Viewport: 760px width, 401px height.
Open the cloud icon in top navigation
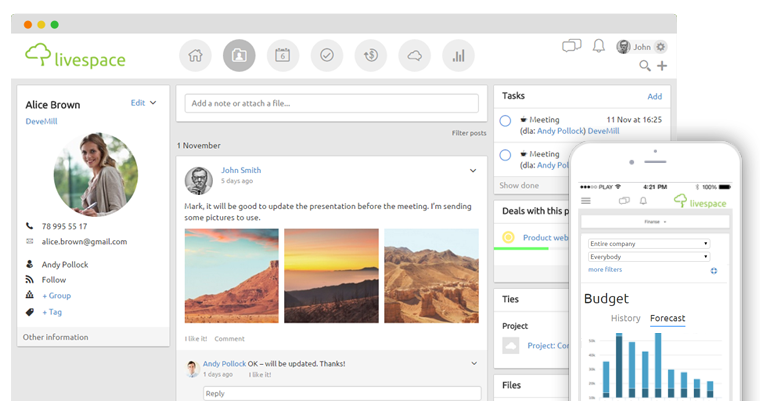(x=414, y=55)
